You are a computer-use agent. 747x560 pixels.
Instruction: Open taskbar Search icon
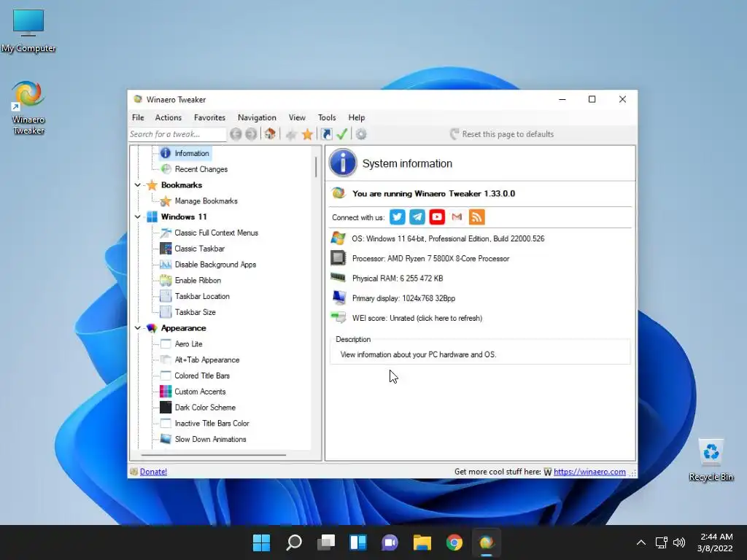tap(294, 542)
